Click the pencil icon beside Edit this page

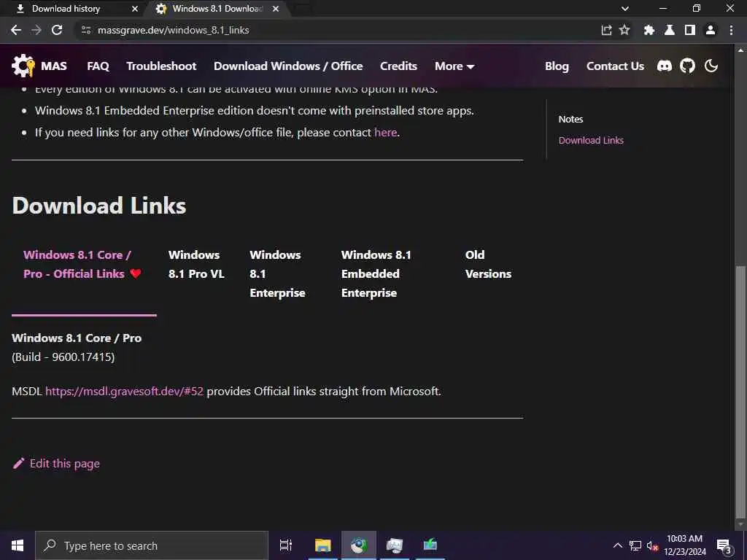pyautogui.click(x=18, y=463)
